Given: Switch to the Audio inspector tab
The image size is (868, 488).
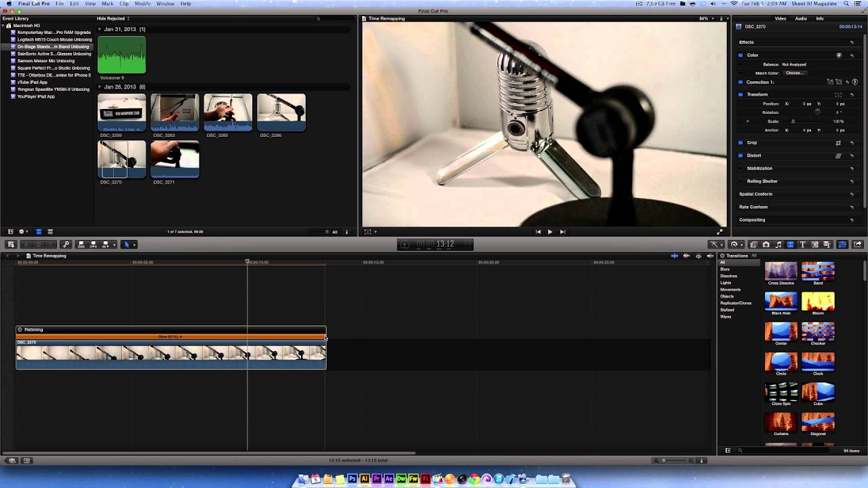Looking at the screenshot, I should pyautogui.click(x=800, y=18).
